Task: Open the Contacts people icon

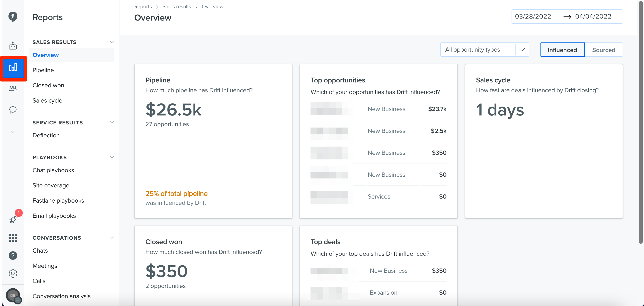Action: (13, 88)
